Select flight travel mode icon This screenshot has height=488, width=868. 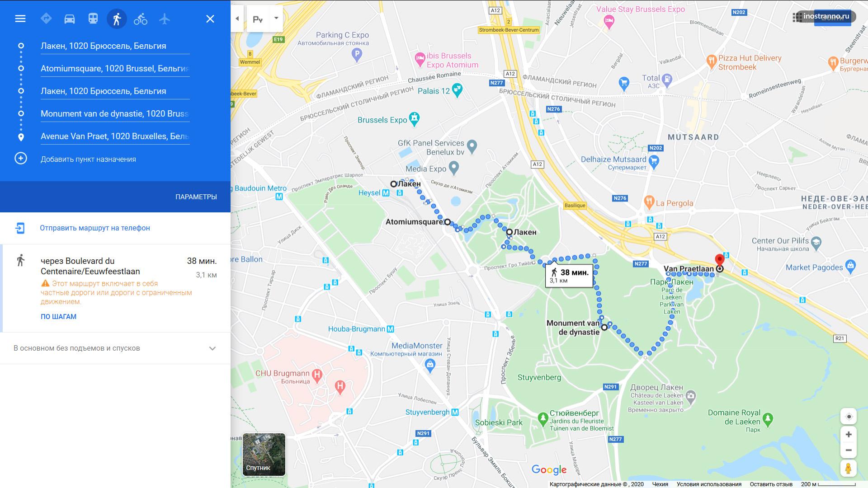click(x=165, y=19)
